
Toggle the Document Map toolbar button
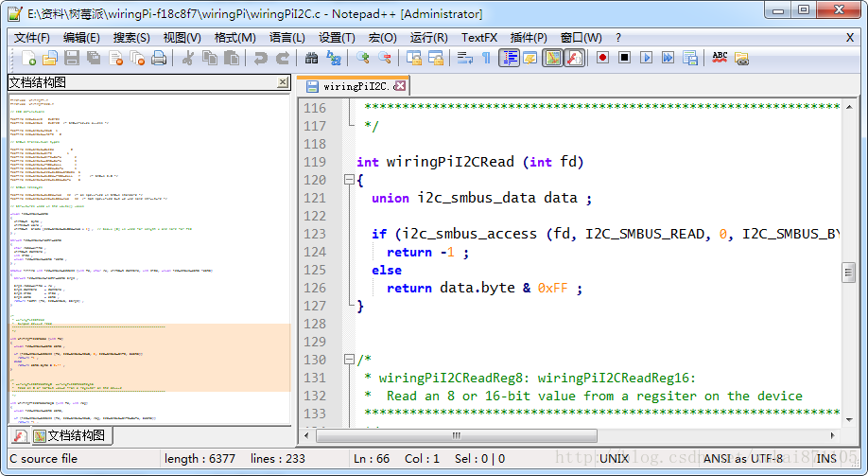pos(552,58)
